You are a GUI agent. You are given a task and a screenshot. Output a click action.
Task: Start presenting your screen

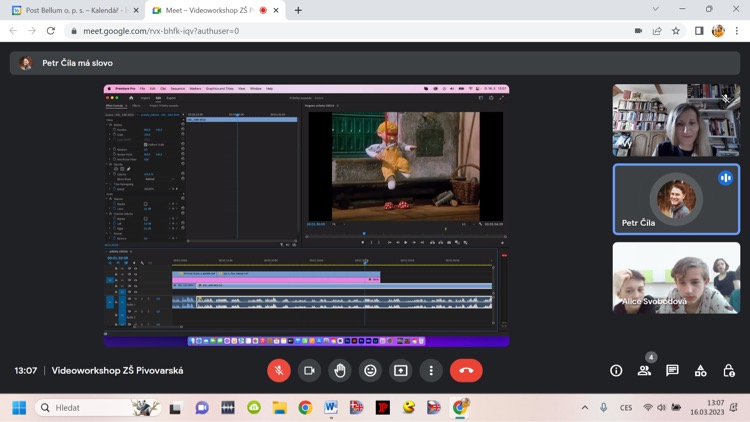click(401, 370)
